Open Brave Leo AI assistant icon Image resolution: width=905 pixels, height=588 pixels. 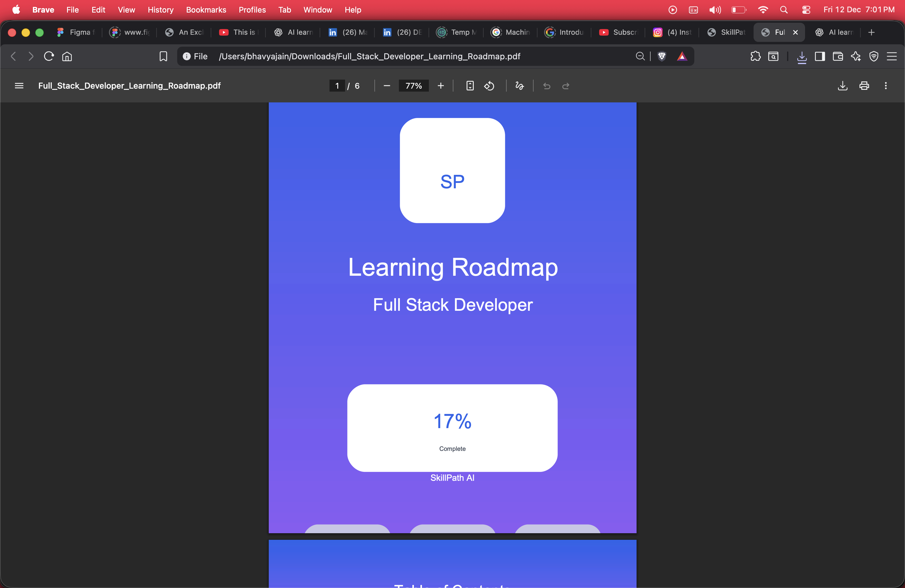click(x=856, y=56)
